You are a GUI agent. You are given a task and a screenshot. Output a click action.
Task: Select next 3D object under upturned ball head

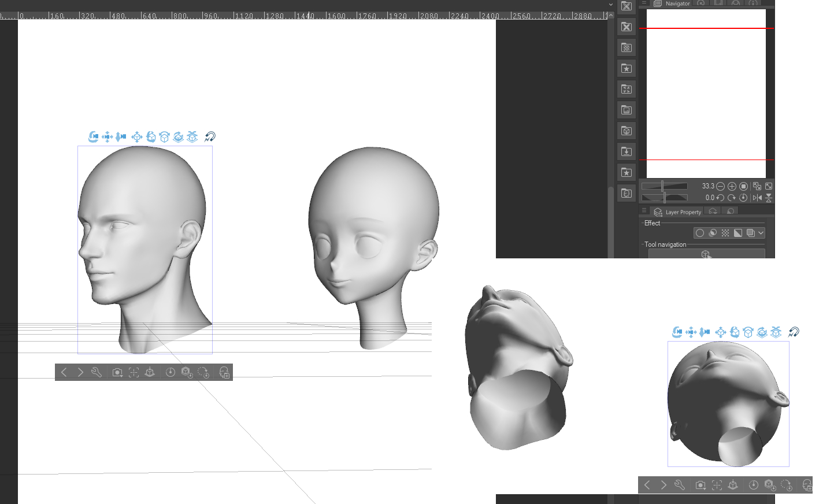tap(664, 485)
